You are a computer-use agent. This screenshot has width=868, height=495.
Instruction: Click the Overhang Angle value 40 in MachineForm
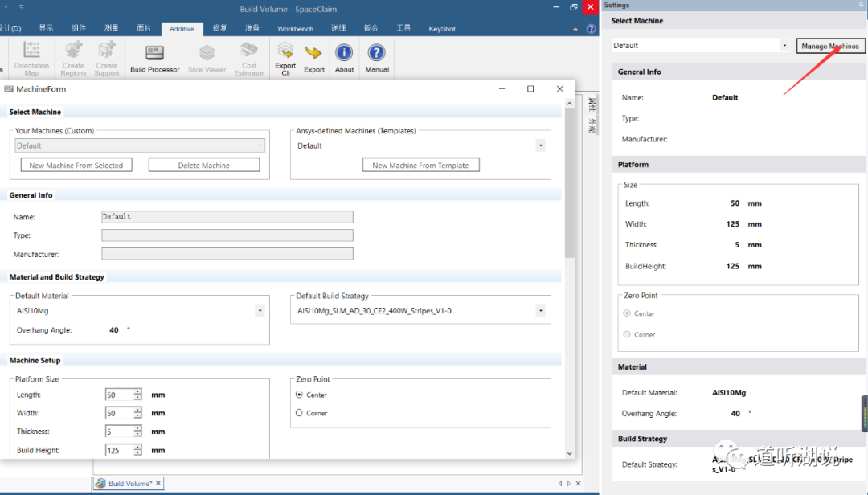(x=113, y=330)
